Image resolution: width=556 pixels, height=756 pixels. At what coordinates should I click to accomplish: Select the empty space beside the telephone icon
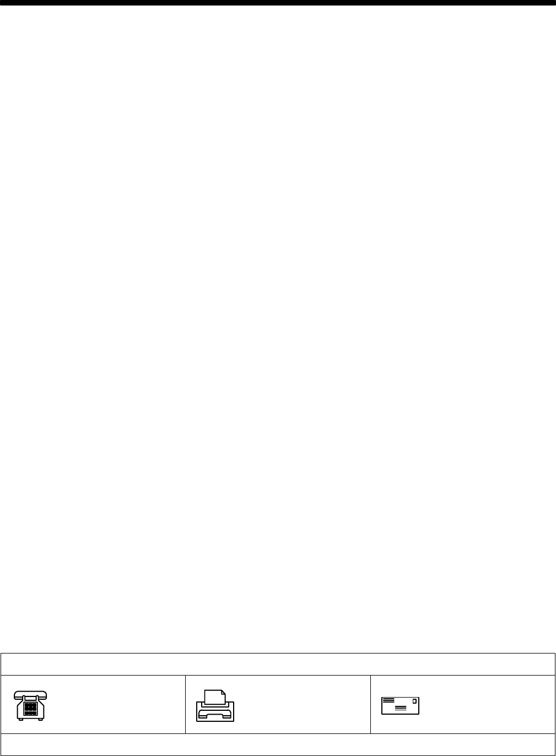click(x=116, y=705)
